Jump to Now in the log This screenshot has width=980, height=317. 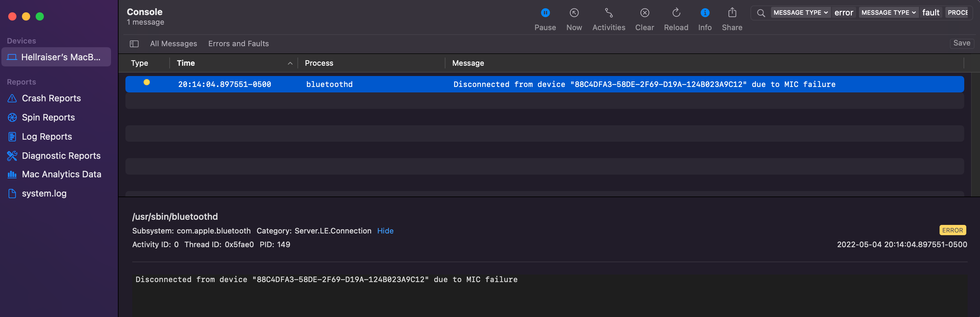click(574, 13)
